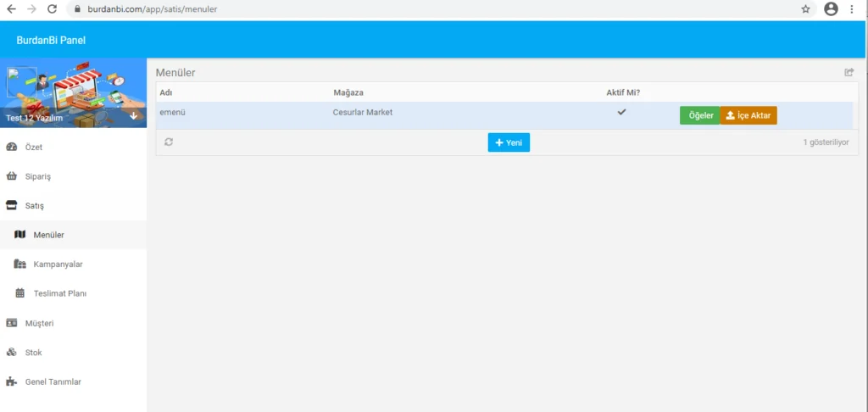Open the Teslimat Planı submenu item
The width and height of the screenshot is (868, 412).
[x=73, y=293]
